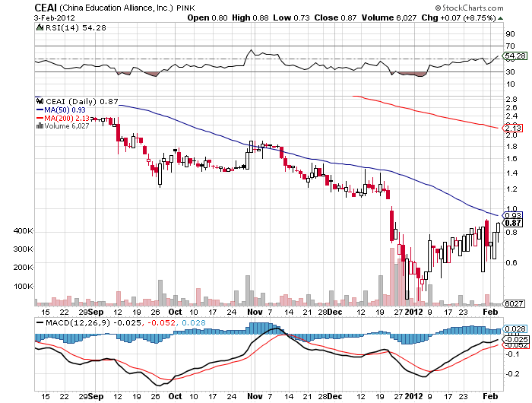Click the 0.6 price axis label
This screenshot has width=532, height=403.
pyautogui.click(x=511, y=262)
